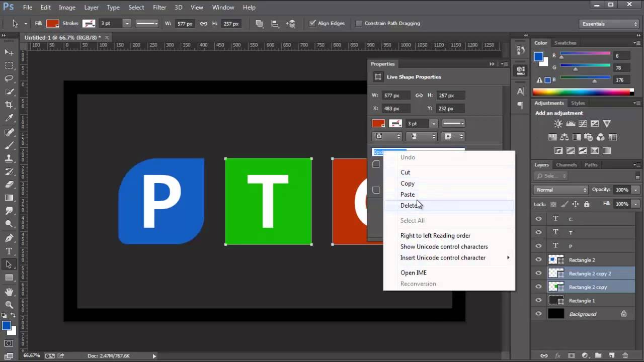The width and height of the screenshot is (644, 362).
Task: Click the create new layer icon
Action: click(x=612, y=355)
